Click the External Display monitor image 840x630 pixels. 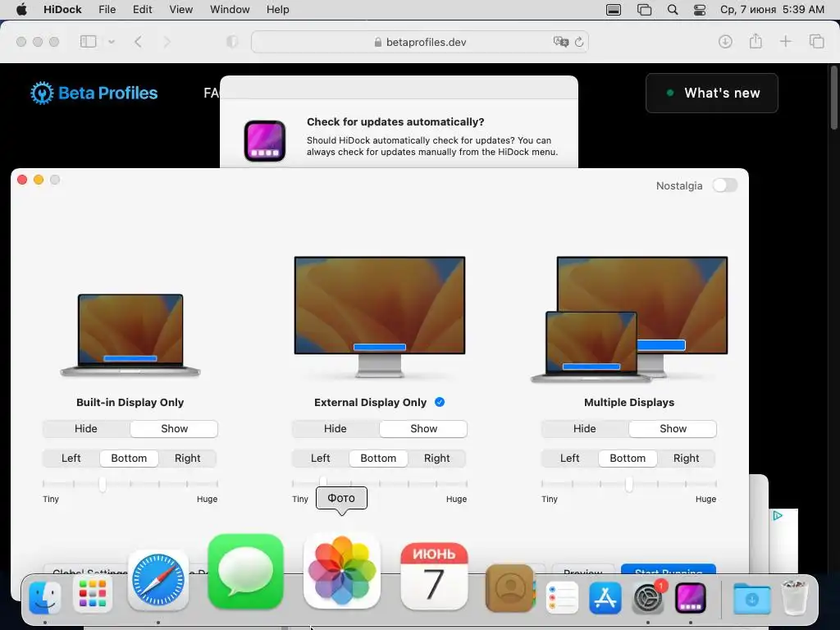(x=380, y=317)
